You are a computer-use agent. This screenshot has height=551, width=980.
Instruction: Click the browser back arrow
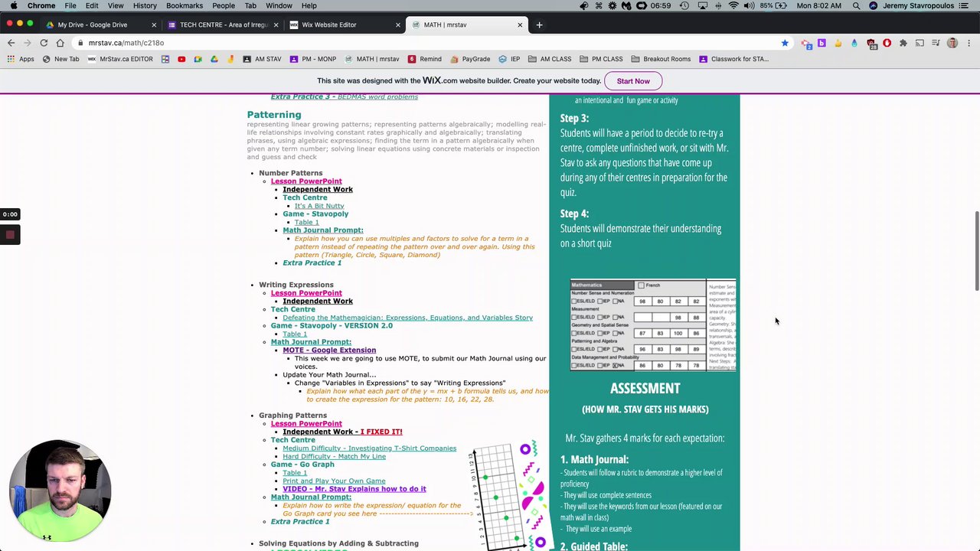(x=11, y=43)
